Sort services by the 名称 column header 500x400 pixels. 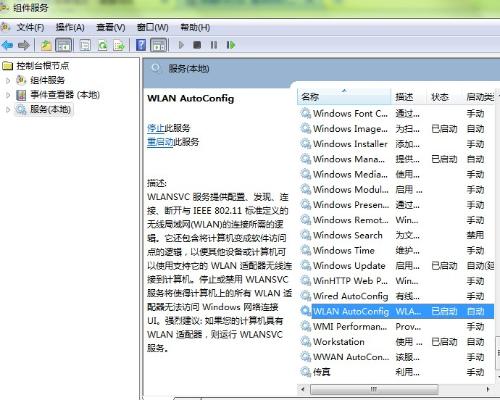tap(344, 97)
